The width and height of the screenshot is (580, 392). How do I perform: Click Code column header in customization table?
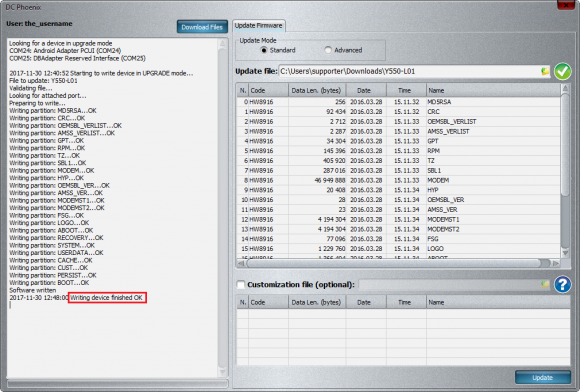(268, 302)
